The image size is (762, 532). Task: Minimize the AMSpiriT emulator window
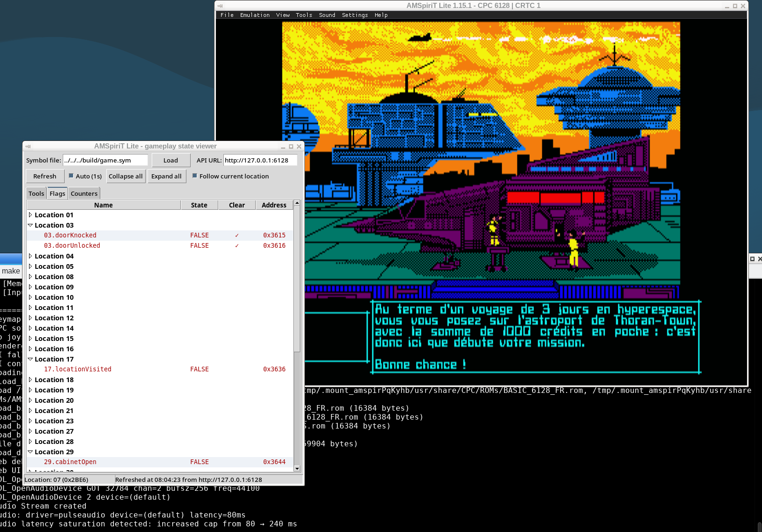click(x=727, y=6)
